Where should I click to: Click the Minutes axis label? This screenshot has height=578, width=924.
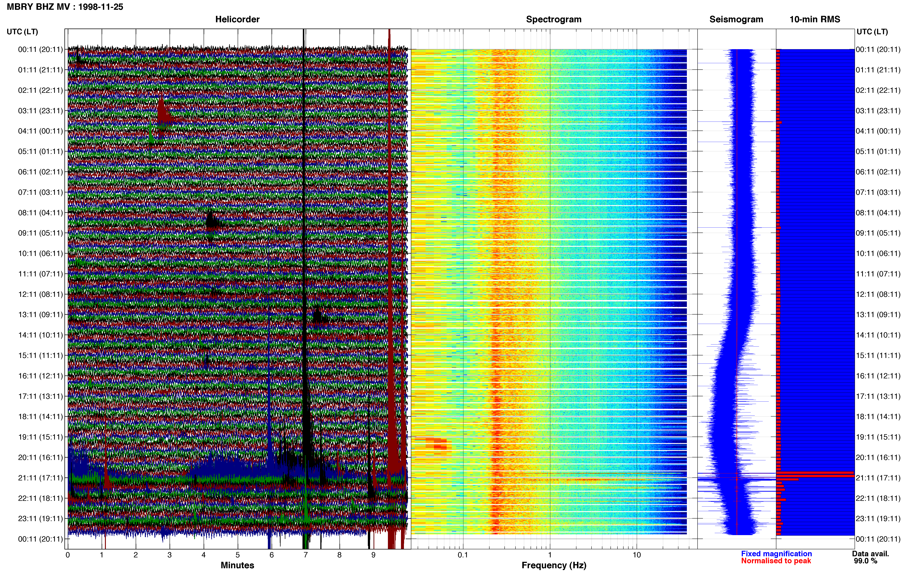[x=237, y=565]
